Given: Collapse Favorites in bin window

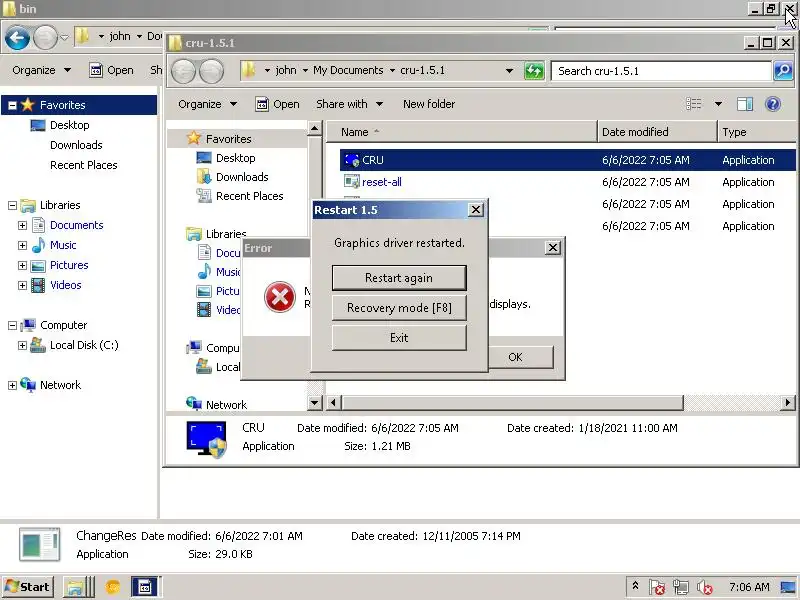Looking at the screenshot, I should click(x=12, y=106).
